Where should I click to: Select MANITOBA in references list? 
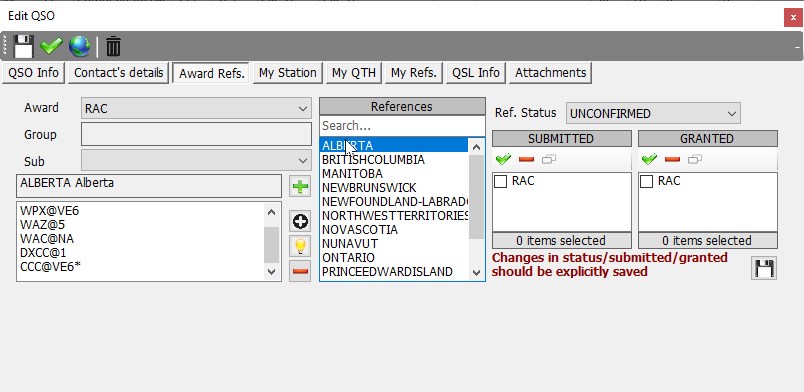[x=394, y=173]
